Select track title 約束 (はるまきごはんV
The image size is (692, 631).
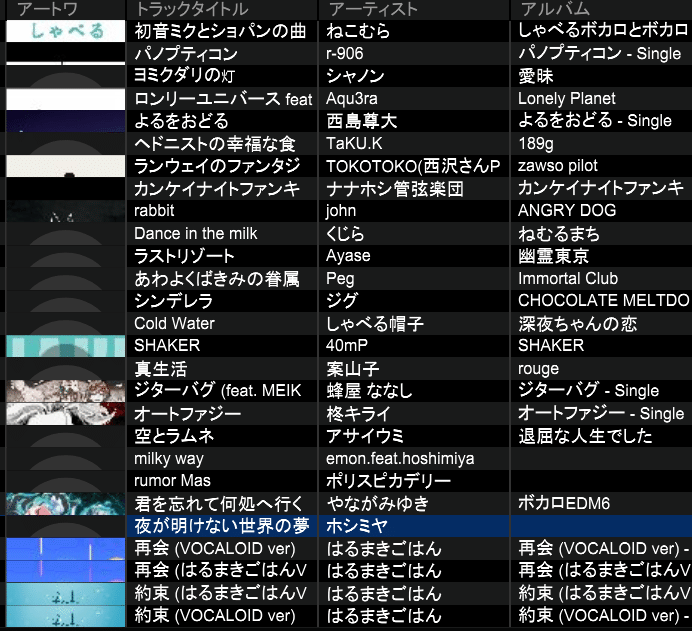pos(220,593)
